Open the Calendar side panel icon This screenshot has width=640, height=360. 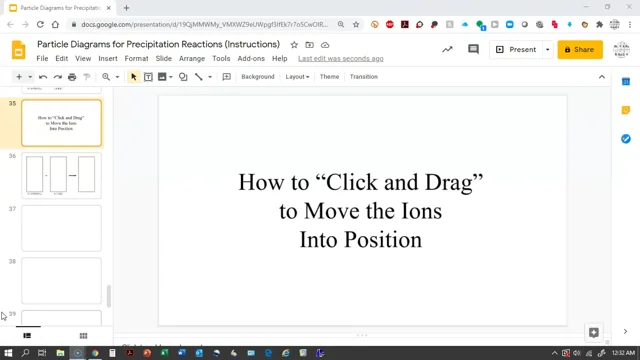tap(626, 82)
